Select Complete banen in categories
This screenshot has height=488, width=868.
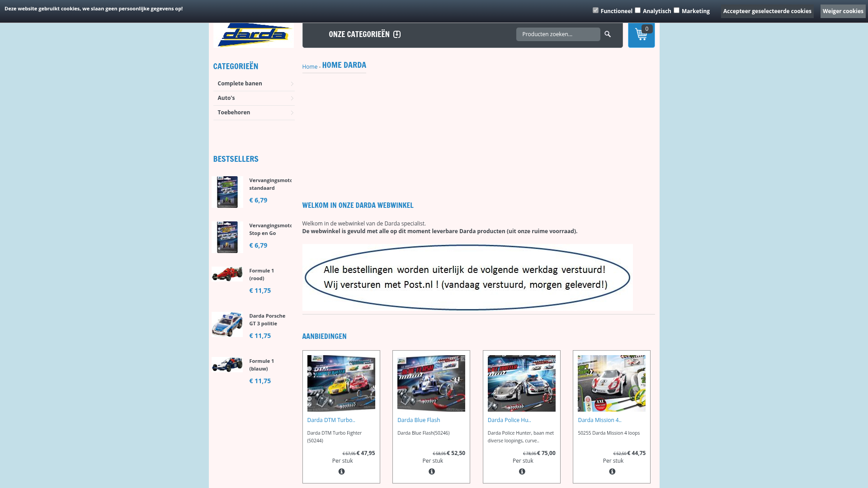240,84
